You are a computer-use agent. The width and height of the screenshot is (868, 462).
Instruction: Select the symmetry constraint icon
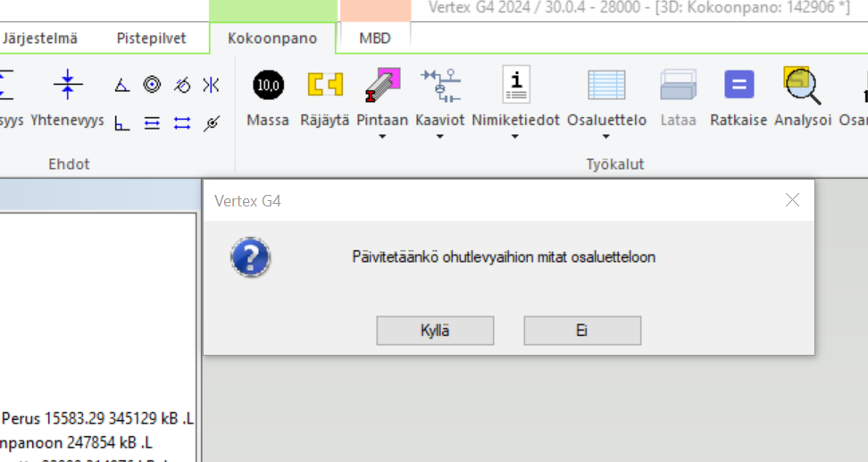tap(211, 85)
